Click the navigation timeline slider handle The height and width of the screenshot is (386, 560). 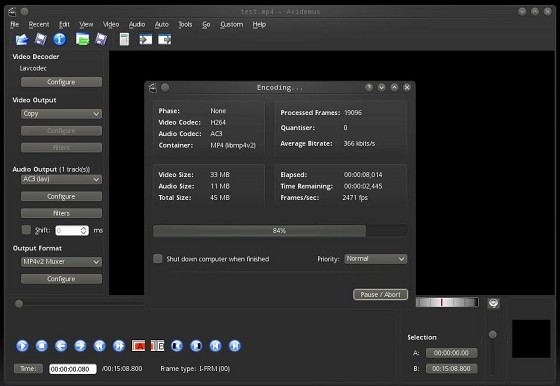19,304
